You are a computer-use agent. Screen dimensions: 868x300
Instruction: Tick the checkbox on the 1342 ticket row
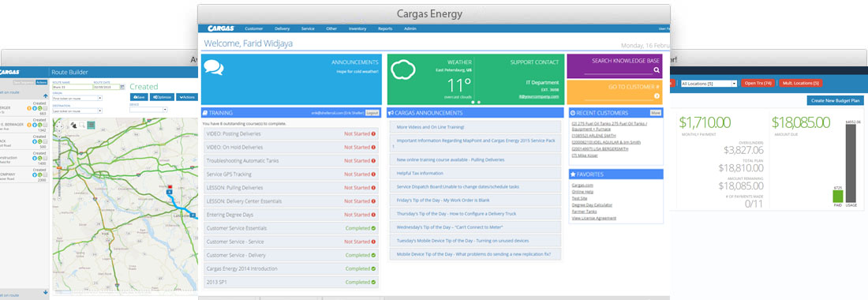click(x=45, y=125)
